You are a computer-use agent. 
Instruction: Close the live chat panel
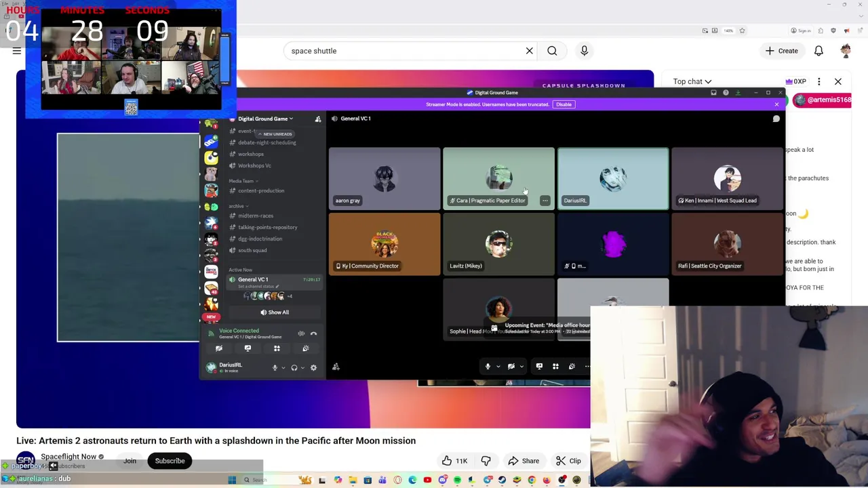click(x=838, y=81)
